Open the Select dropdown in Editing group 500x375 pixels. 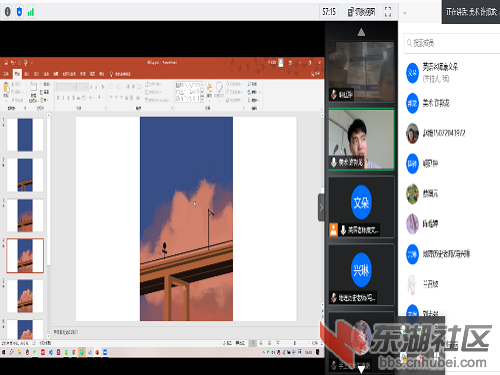pyautogui.click(x=254, y=100)
